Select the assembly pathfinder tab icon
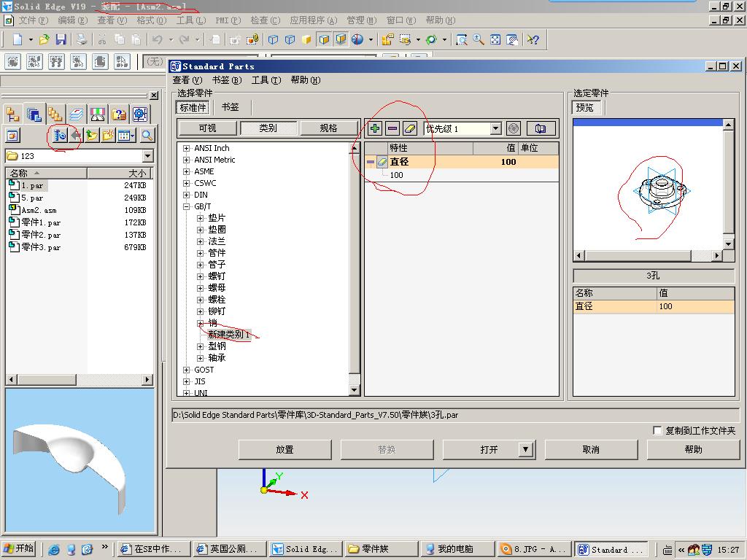 13,114
